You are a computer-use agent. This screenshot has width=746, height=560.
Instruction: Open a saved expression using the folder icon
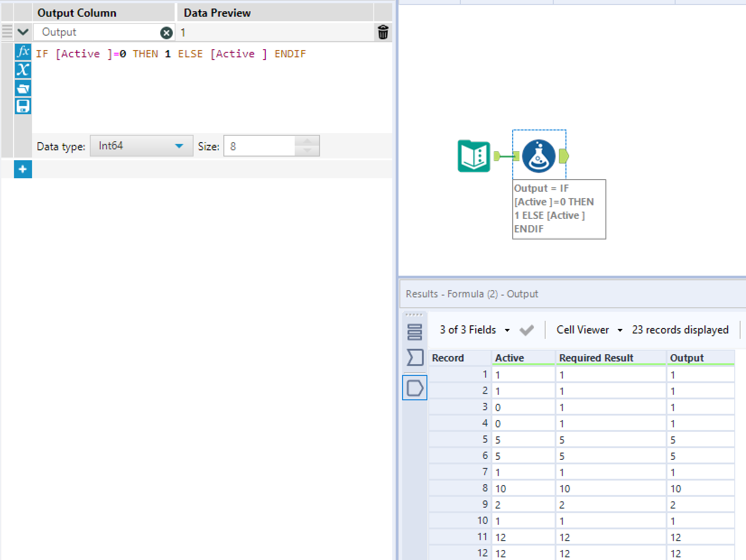(23, 88)
